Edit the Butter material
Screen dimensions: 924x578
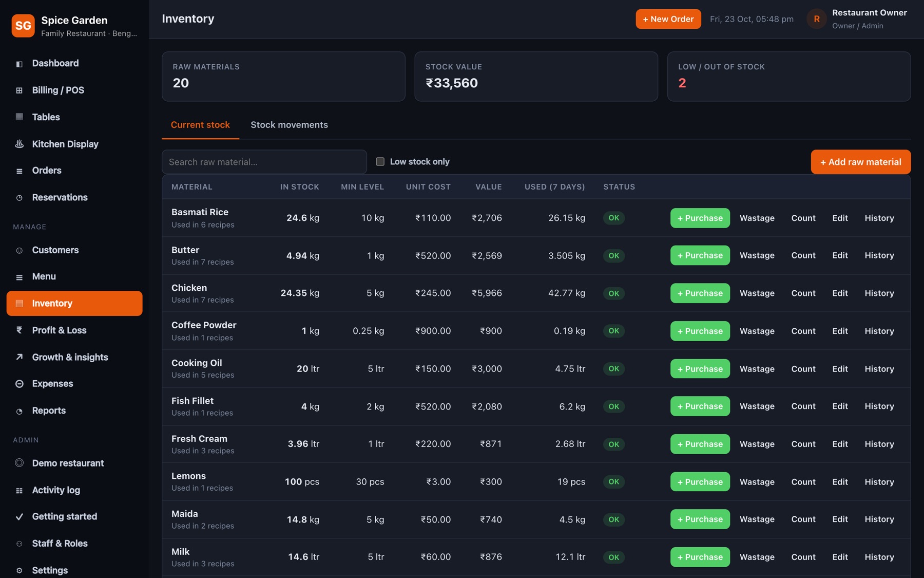pos(840,255)
